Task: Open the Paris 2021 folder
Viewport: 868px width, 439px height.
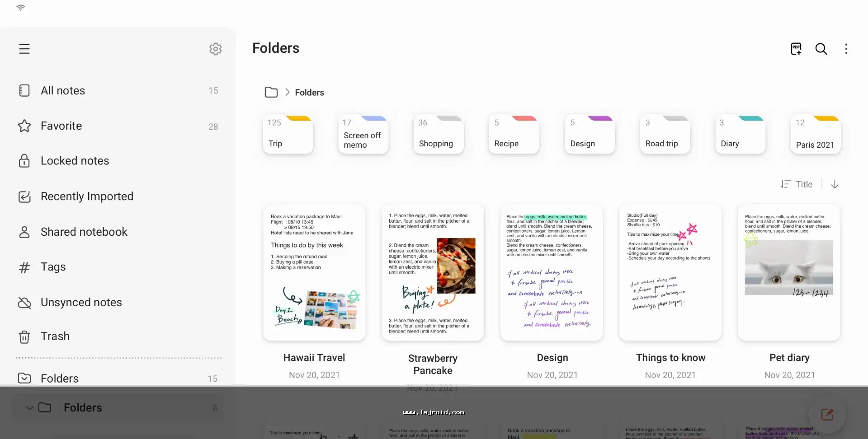Action: click(815, 135)
